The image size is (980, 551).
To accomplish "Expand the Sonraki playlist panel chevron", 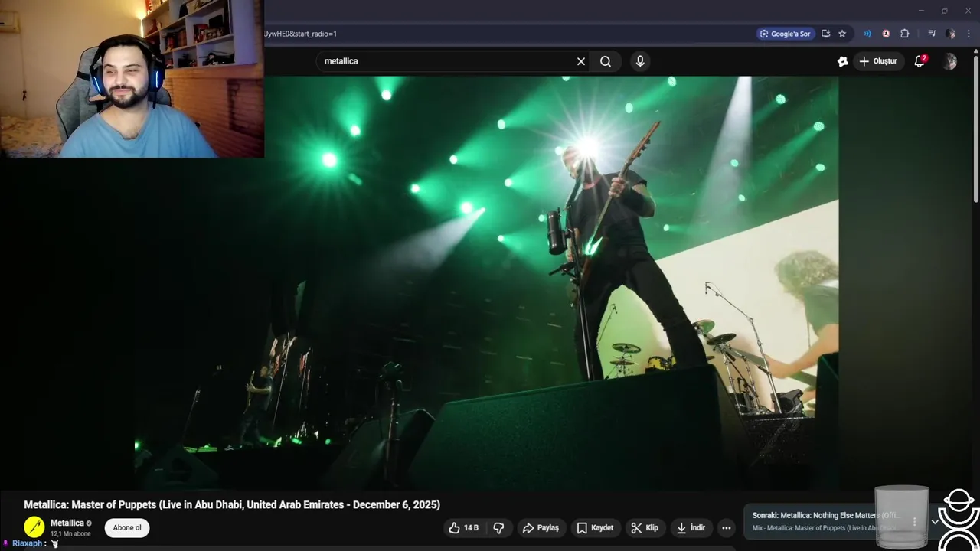I will point(935,521).
